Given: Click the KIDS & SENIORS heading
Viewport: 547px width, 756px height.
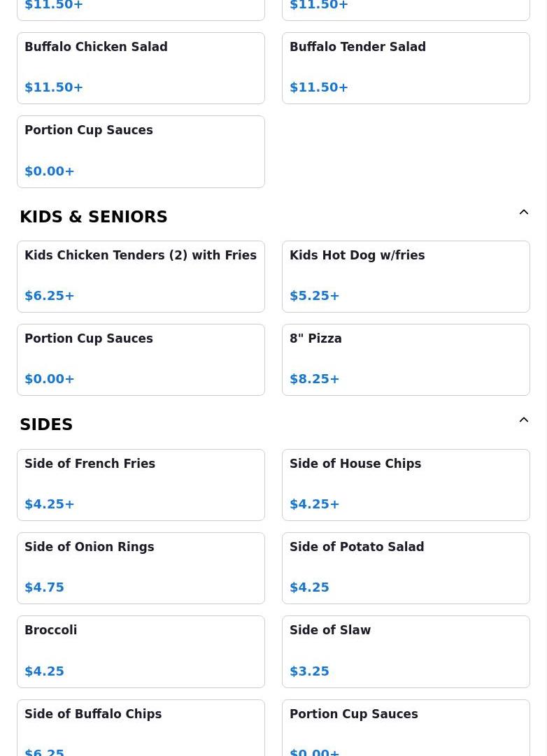Looking at the screenshot, I should point(94,217).
